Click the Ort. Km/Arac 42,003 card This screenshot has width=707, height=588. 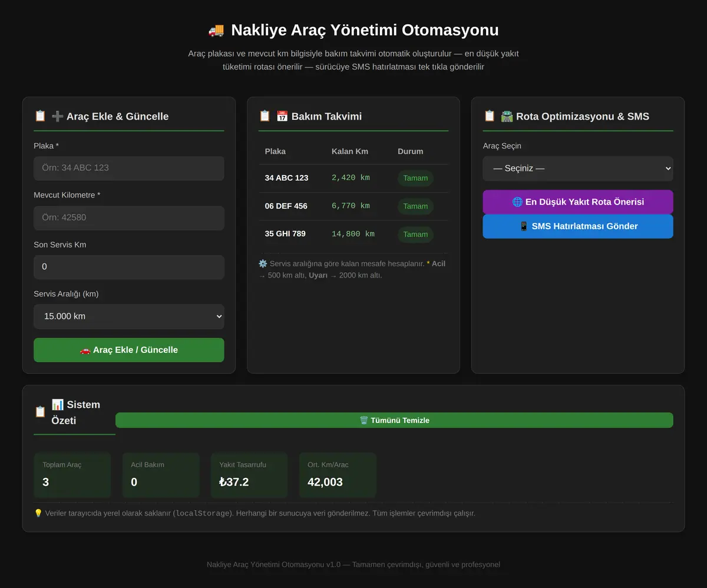[x=338, y=475]
